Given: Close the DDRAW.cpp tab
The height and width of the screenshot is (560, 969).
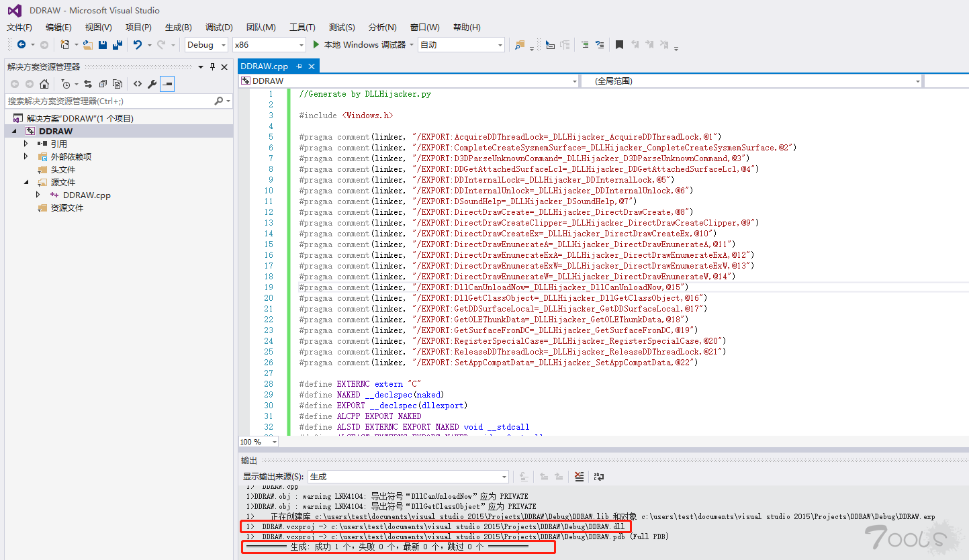Looking at the screenshot, I should [312, 66].
